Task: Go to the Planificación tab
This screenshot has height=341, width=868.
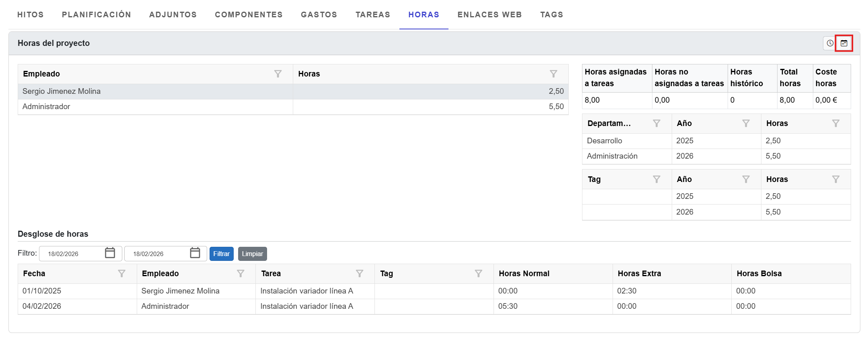Action: click(96, 15)
